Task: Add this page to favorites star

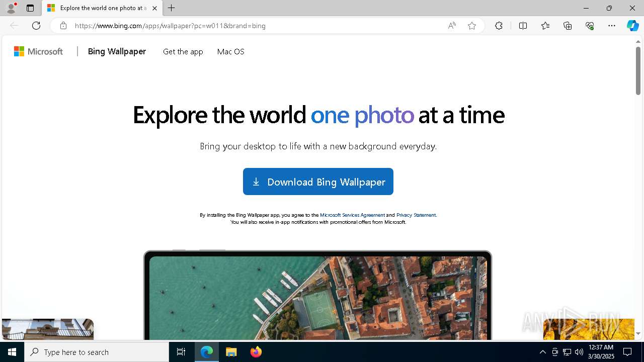Action: tap(472, 26)
